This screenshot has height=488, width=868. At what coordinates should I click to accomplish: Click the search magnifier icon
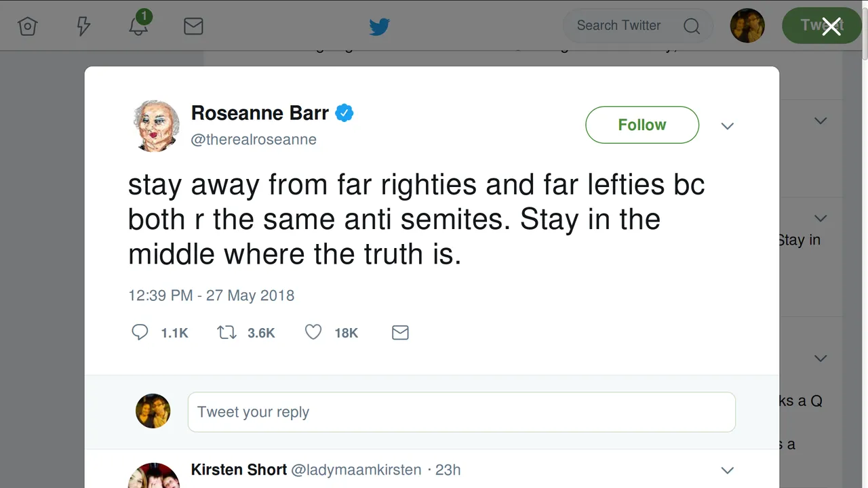tap(691, 26)
